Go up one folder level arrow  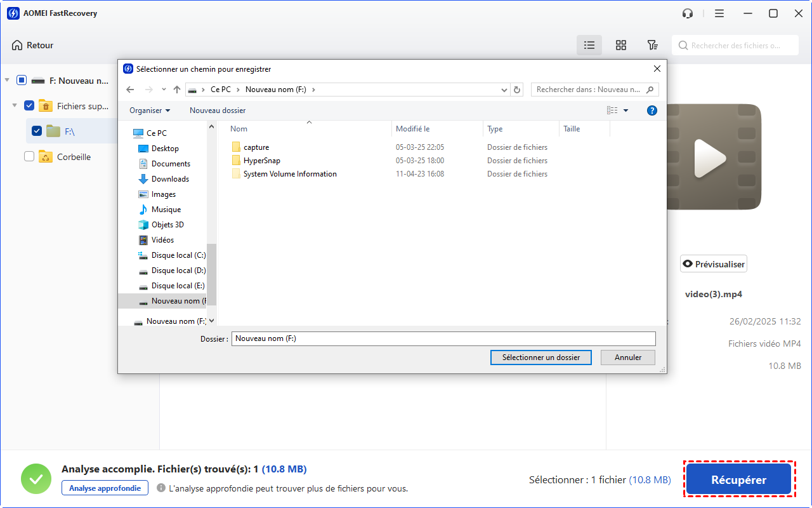pyautogui.click(x=177, y=90)
